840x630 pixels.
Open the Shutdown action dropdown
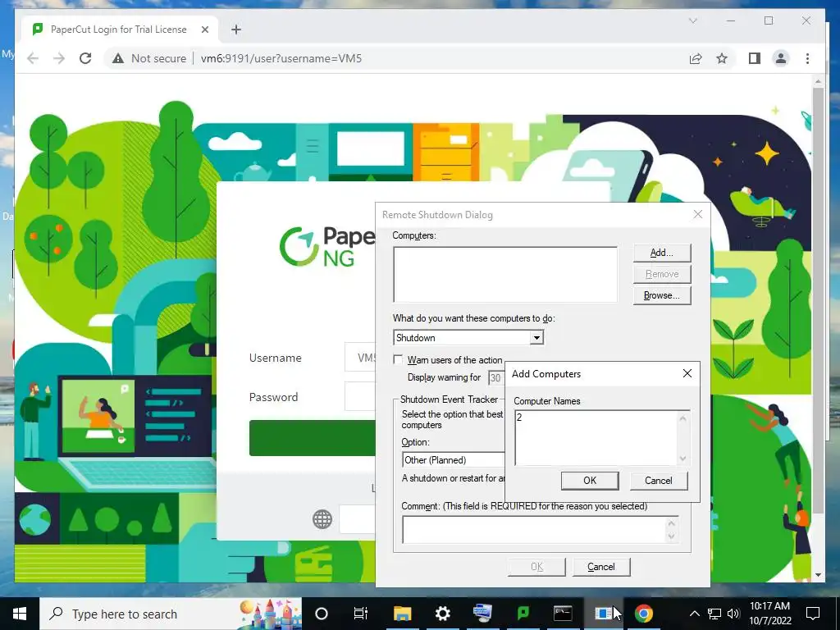(536, 338)
